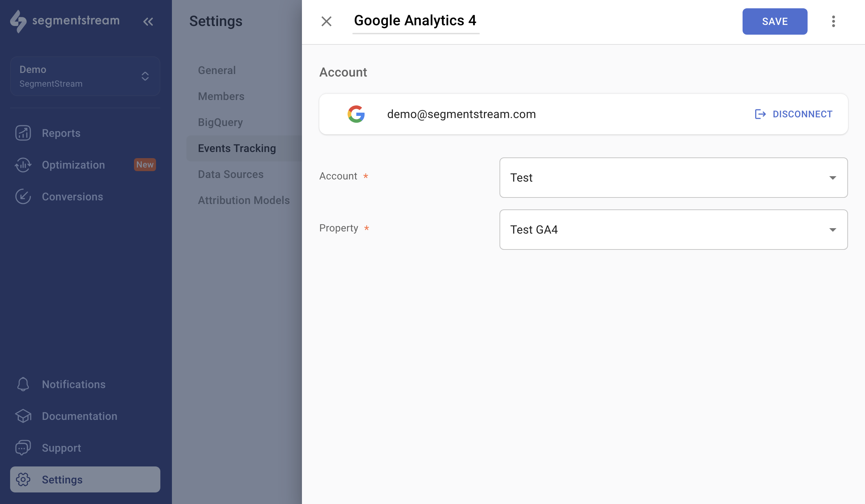Open Attribution Models settings
Viewport: 865px width, 504px height.
[x=244, y=200]
